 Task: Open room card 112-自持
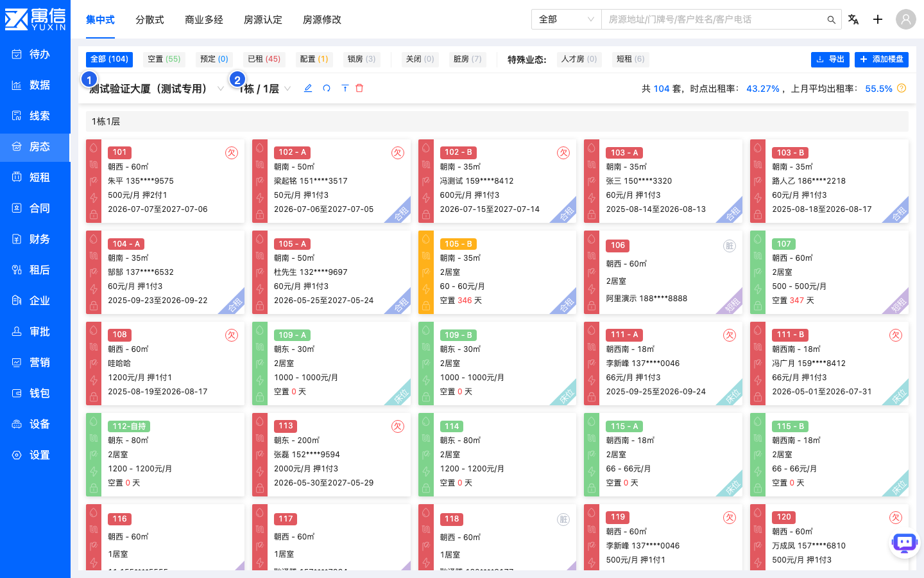(165, 455)
